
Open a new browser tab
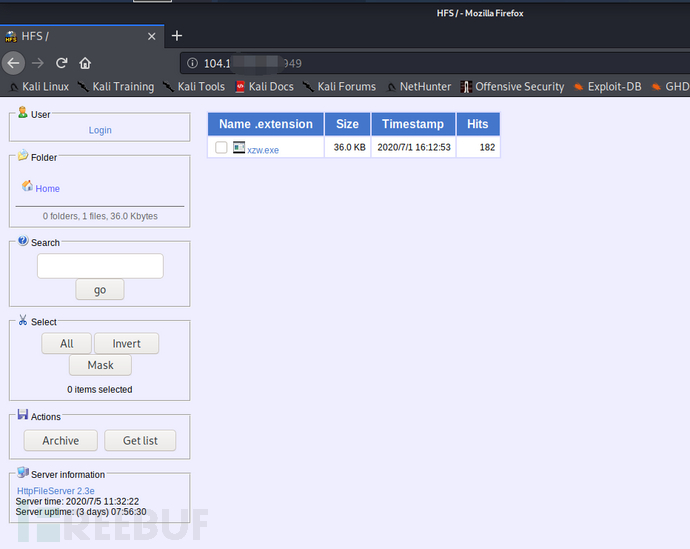(176, 36)
